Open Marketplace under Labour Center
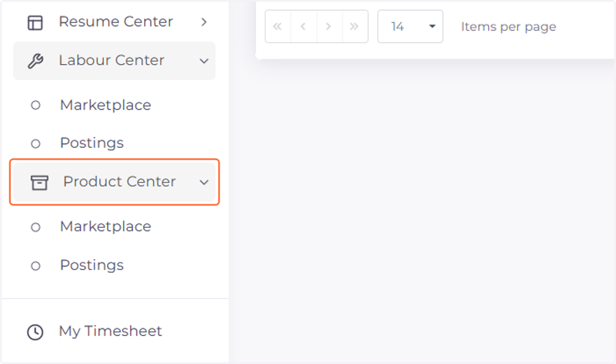The image size is (616, 364). click(x=105, y=105)
